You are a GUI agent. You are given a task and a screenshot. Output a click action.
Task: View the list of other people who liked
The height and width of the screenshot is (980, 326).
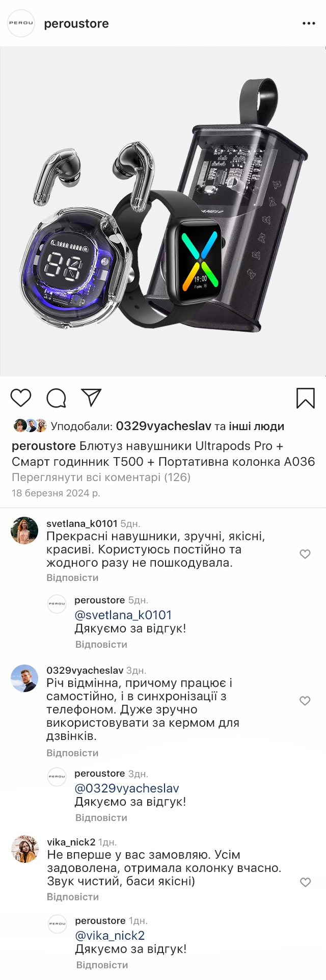tap(256, 427)
